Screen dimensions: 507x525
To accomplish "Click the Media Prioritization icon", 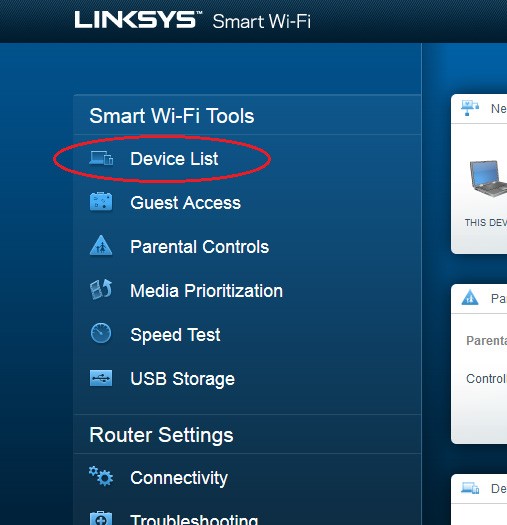I will point(101,289).
